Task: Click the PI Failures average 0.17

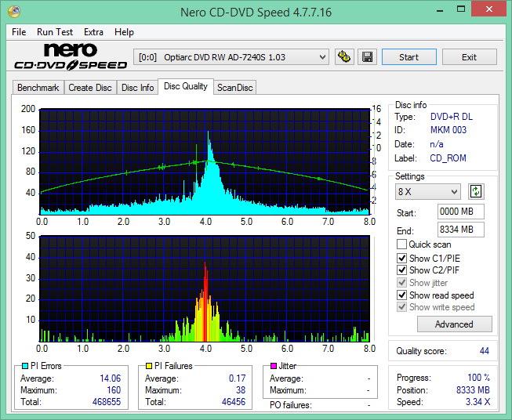Action: [237, 378]
